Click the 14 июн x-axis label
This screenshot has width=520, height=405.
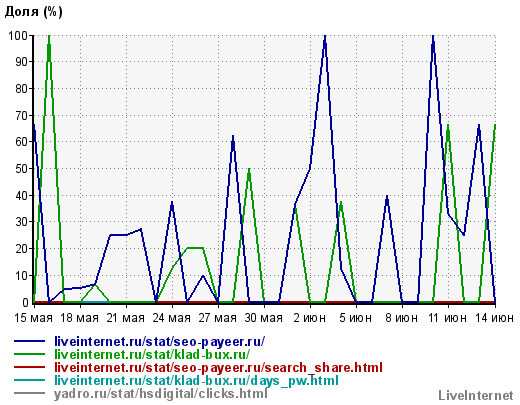pyautogui.click(x=494, y=318)
